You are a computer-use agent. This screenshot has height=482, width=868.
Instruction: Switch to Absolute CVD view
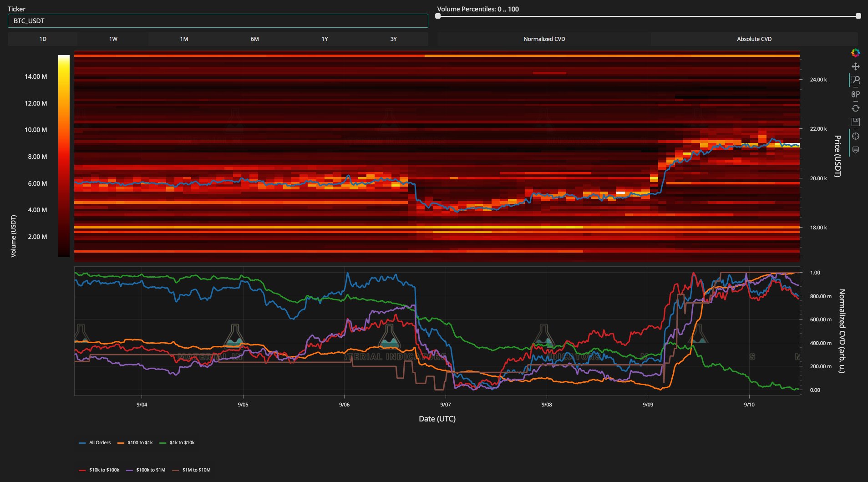pyautogui.click(x=754, y=39)
